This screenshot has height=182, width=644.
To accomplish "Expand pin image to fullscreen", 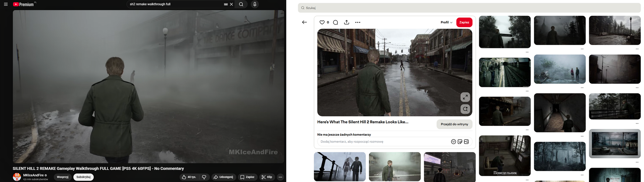I will (x=465, y=97).
